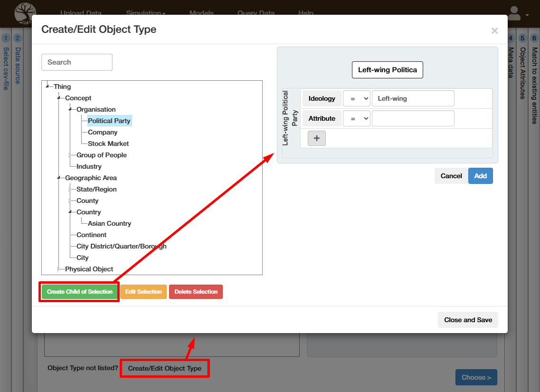Viewport: 540px width, 392px height.
Task: Open the Simulation menu
Action: click(145, 13)
